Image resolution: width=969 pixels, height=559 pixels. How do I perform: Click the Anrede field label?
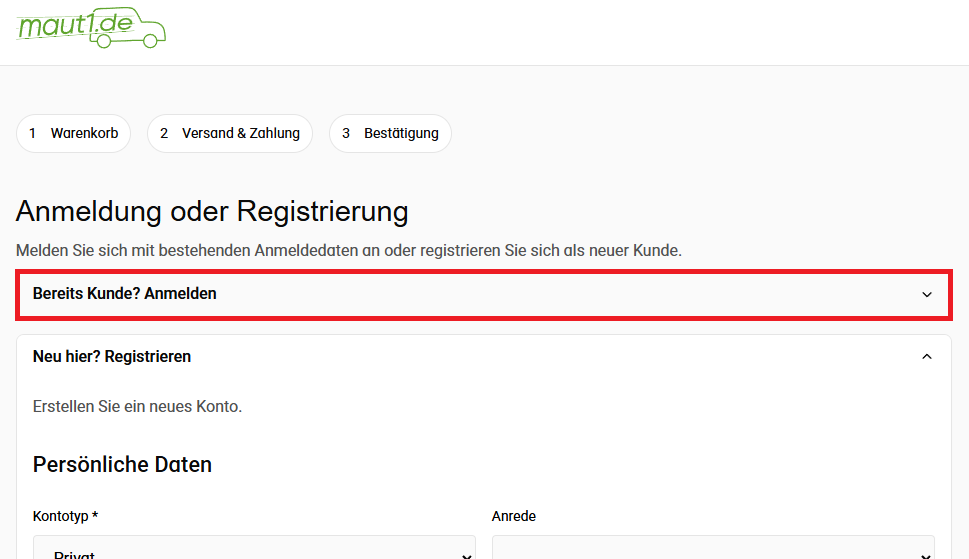[x=514, y=516]
